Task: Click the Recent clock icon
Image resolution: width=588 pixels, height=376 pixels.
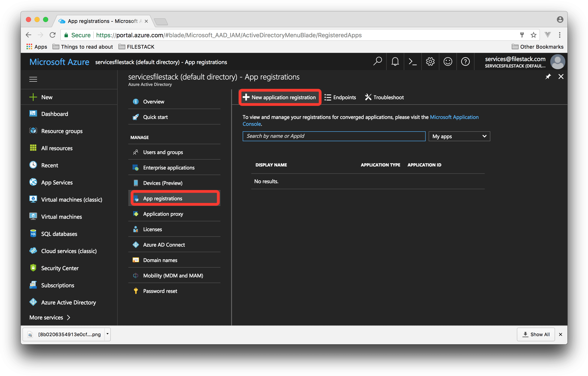Action: pyautogui.click(x=33, y=165)
